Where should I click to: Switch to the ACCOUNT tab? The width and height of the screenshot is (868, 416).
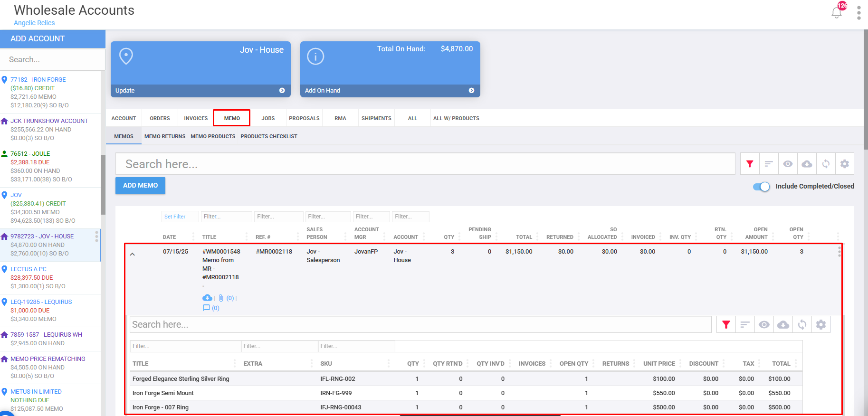click(124, 118)
